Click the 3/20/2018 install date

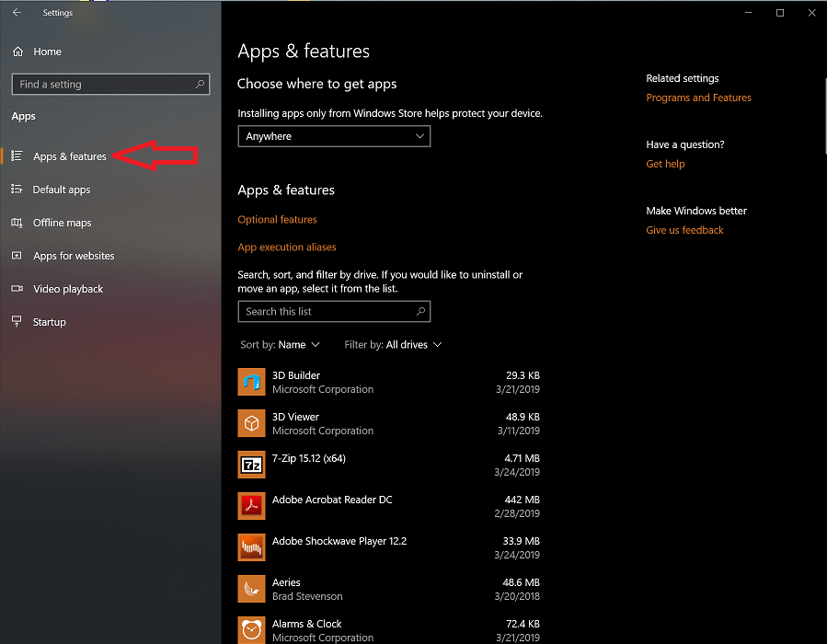517,596
